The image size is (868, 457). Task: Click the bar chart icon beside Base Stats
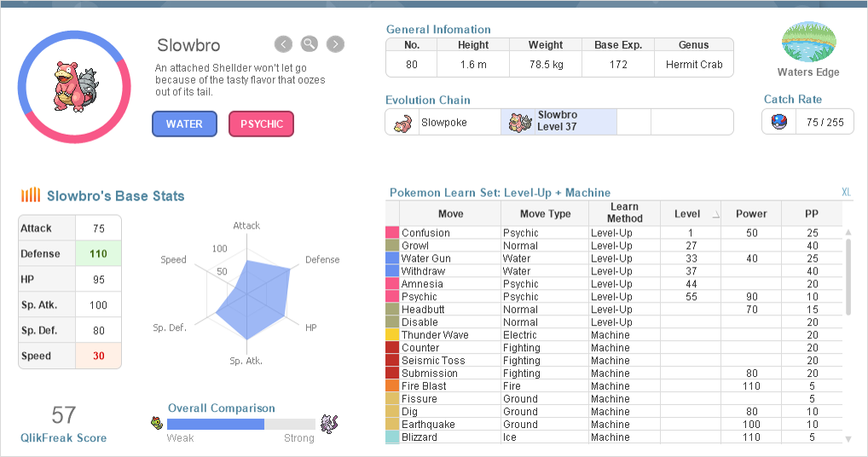31,195
